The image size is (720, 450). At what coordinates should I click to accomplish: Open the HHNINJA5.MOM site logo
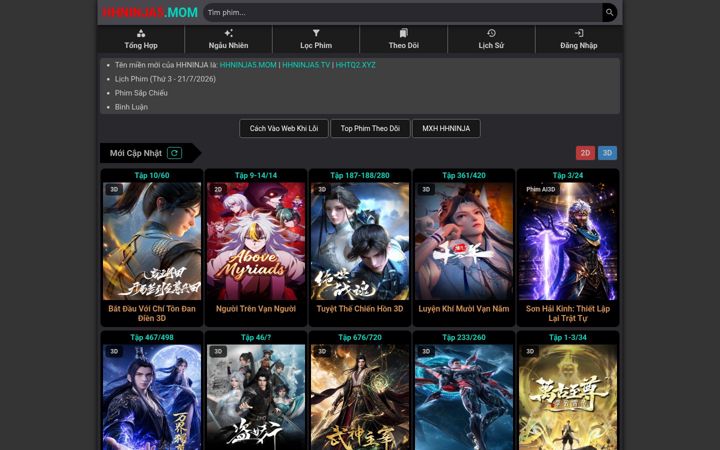tap(150, 12)
